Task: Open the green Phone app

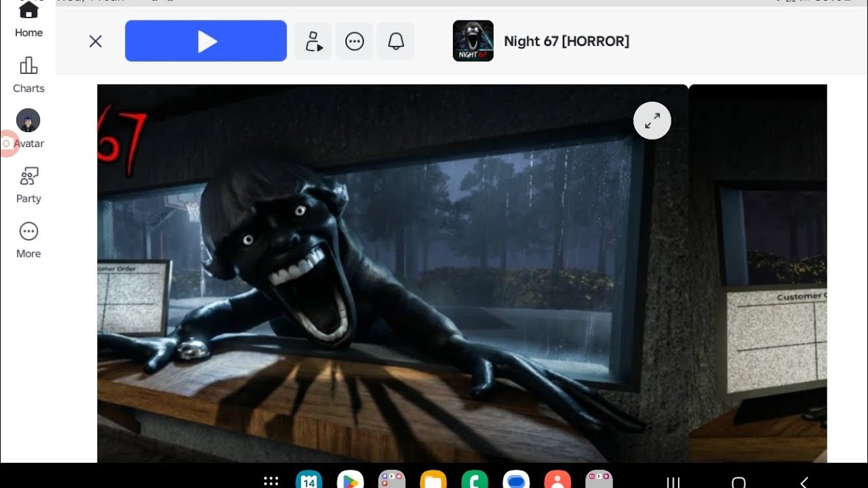Action: [x=475, y=480]
